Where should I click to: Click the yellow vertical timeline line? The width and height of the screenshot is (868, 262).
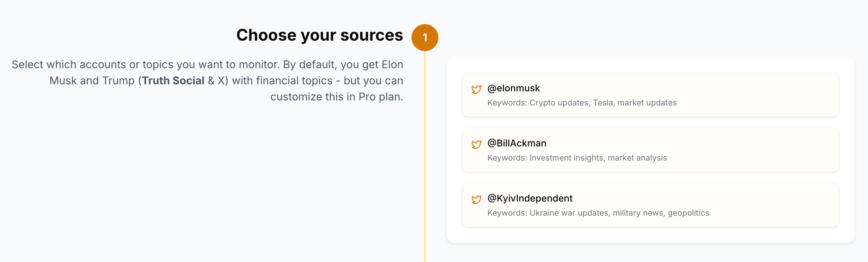click(x=425, y=151)
